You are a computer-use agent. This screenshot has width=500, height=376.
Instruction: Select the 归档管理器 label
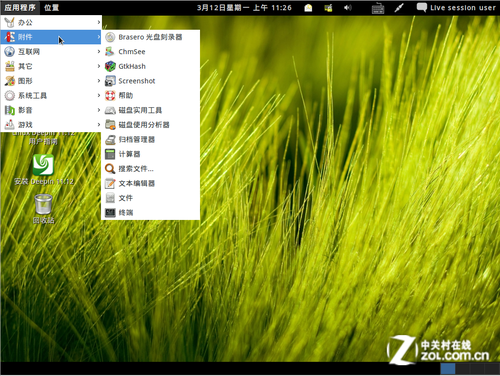137,139
